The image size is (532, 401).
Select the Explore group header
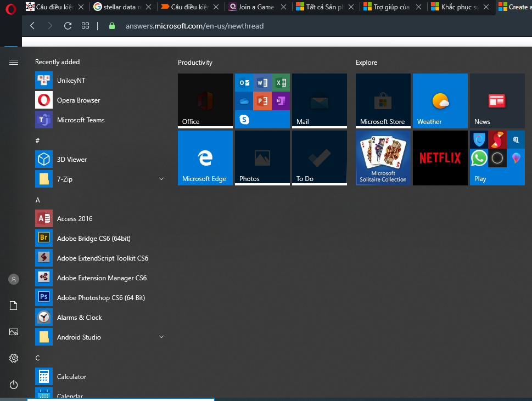366,63
